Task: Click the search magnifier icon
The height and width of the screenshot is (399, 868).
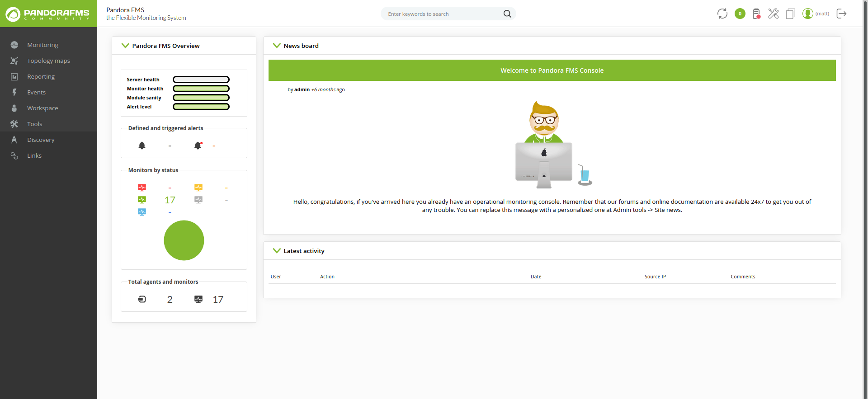Action: pos(507,14)
